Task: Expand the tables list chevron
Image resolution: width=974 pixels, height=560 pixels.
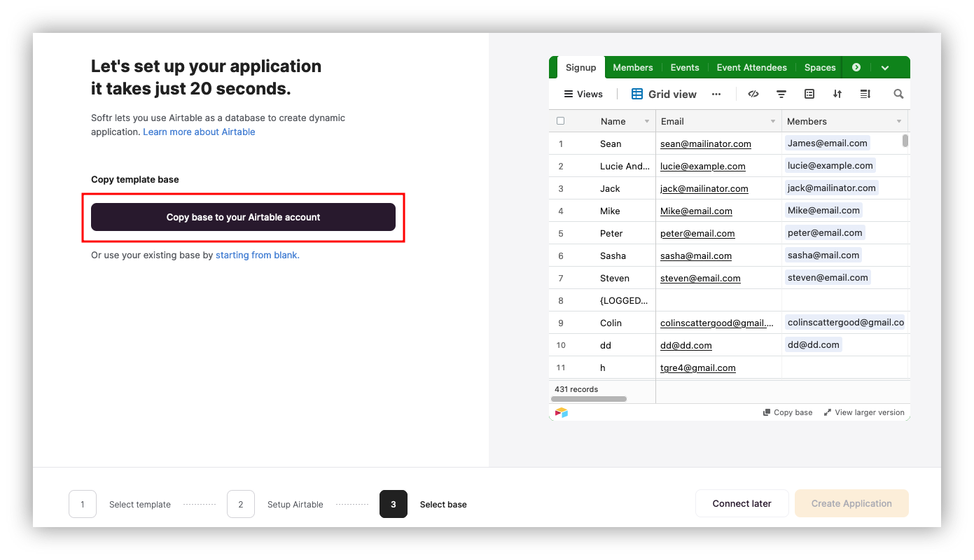Action: pyautogui.click(x=885, y=68)
